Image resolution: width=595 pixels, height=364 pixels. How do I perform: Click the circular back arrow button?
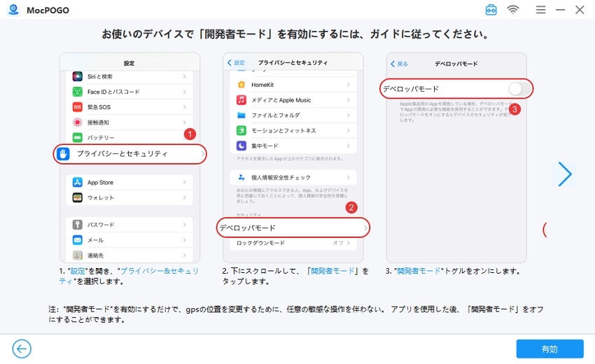(22, 349)
